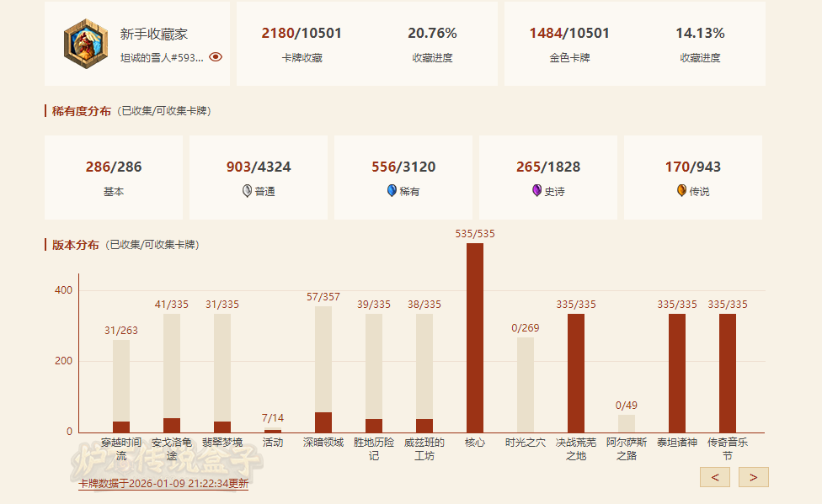This screenshot has height=504, width=822.
Task: Click the gray common rarity gem
Action: [x=247, y=191]
